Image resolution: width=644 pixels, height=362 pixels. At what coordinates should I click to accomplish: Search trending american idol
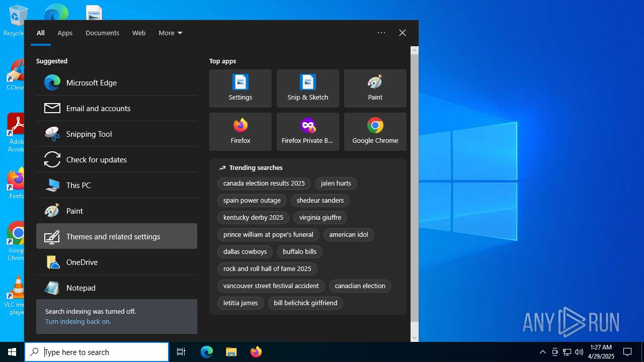[349, 235]
